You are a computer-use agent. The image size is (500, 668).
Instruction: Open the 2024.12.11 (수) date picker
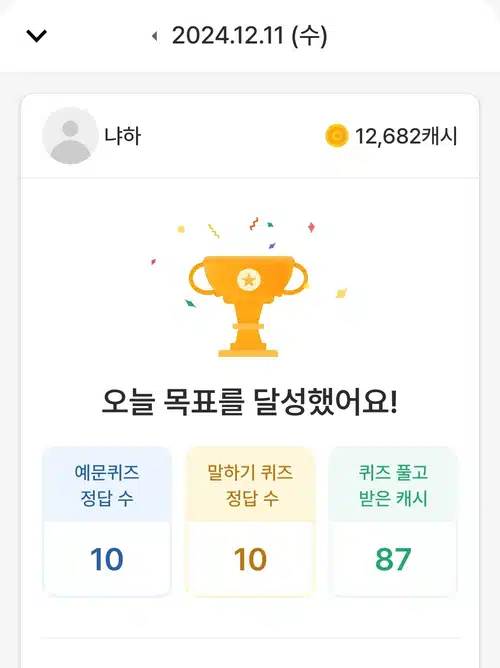click(250, 35)
